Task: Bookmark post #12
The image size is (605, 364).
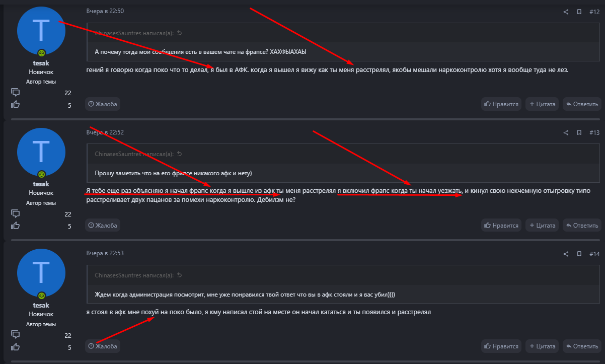Action: pyautogui.click(x=579, y=12)
